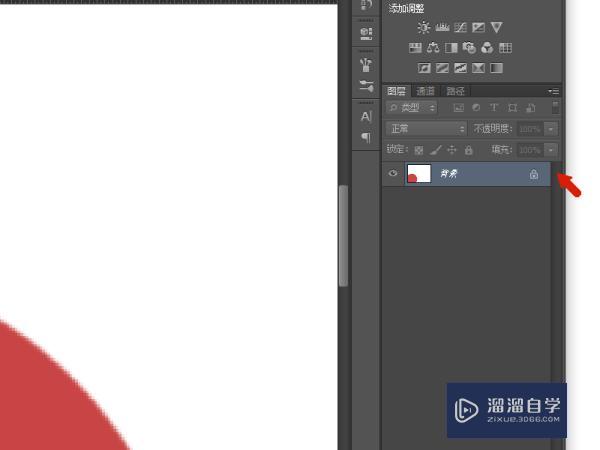Click the 填充 100% fill field
Screen dimensions: 600x450
(x=530, y=150)
